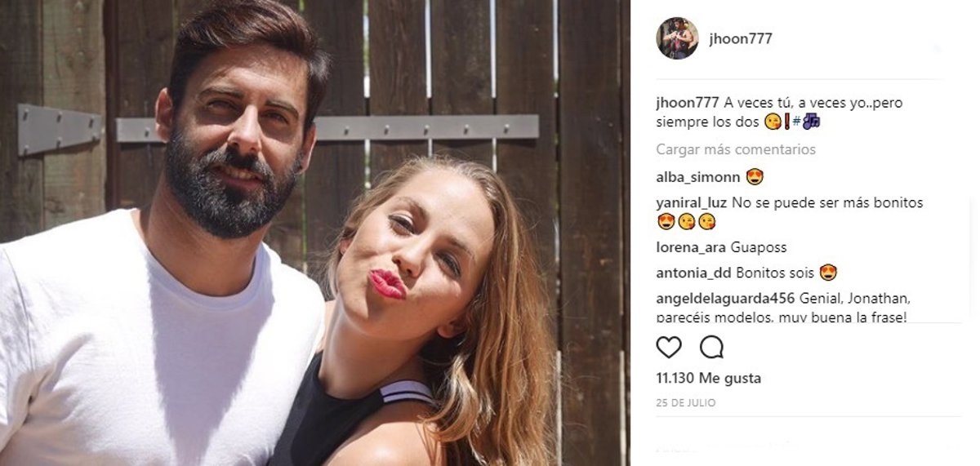Click heart-eyes emoji in alba_simonn's comment
Screen dimensions: 980x466
pyautogui.click(x=755, y=177)
